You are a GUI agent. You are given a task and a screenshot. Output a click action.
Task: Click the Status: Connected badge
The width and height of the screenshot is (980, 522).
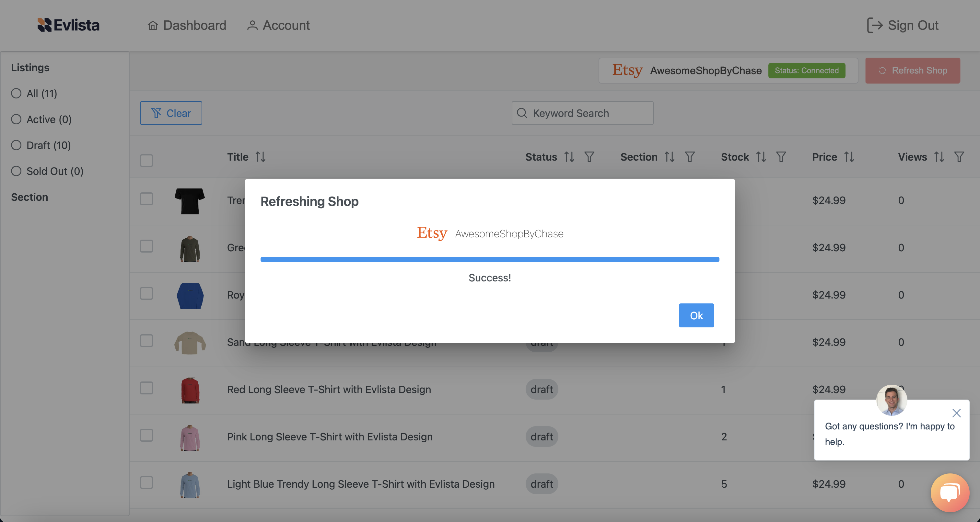807,70
